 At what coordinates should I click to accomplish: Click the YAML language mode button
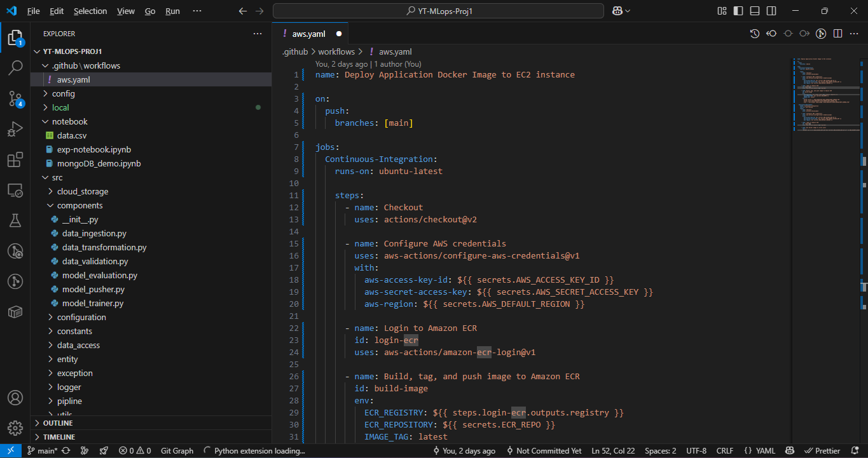point(759,451)
